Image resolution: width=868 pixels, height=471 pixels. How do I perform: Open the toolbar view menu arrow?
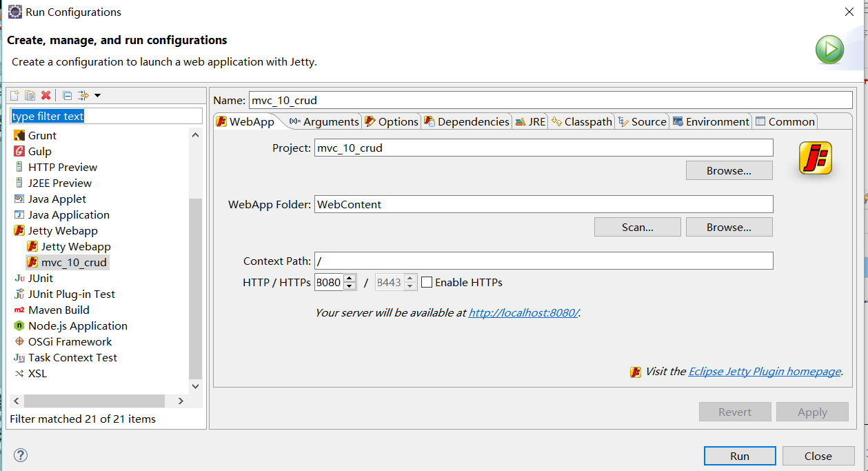click(97, 95)
